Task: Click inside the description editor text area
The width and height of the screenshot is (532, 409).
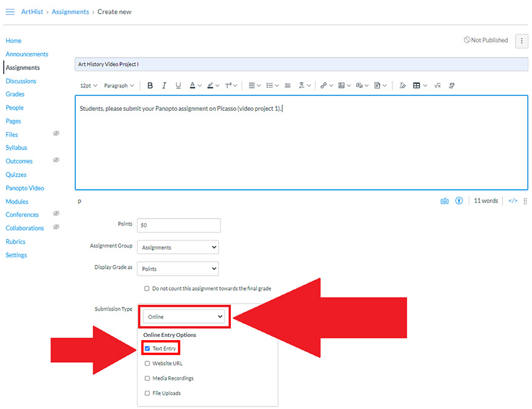Action: pyautogui.click(x=301, y=143)
